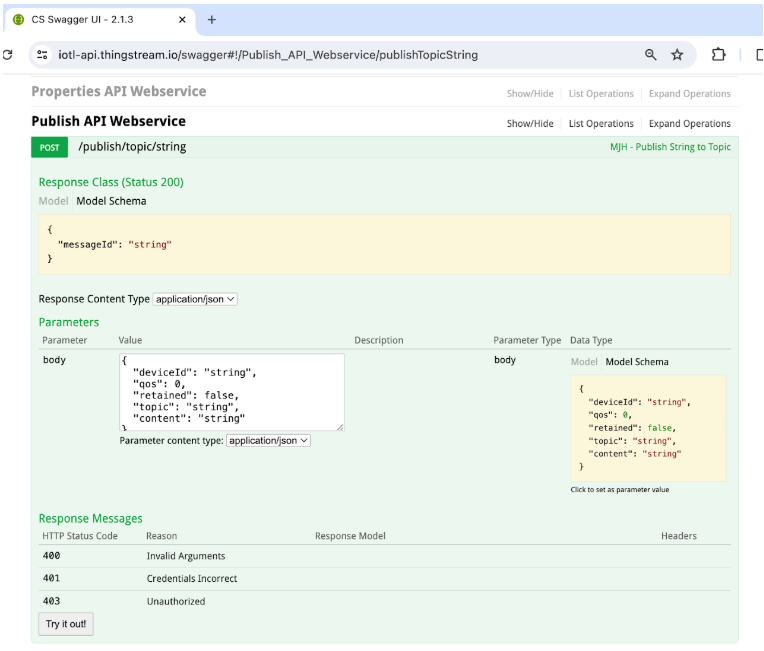Switch Data Type view to Model
The image size is (764, 651).
tap(584, 362)
